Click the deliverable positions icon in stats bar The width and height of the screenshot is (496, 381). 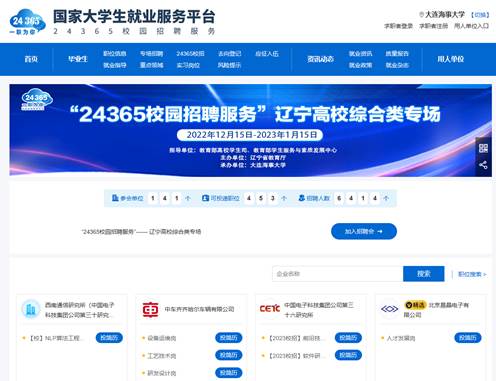(x=205, y=198)
